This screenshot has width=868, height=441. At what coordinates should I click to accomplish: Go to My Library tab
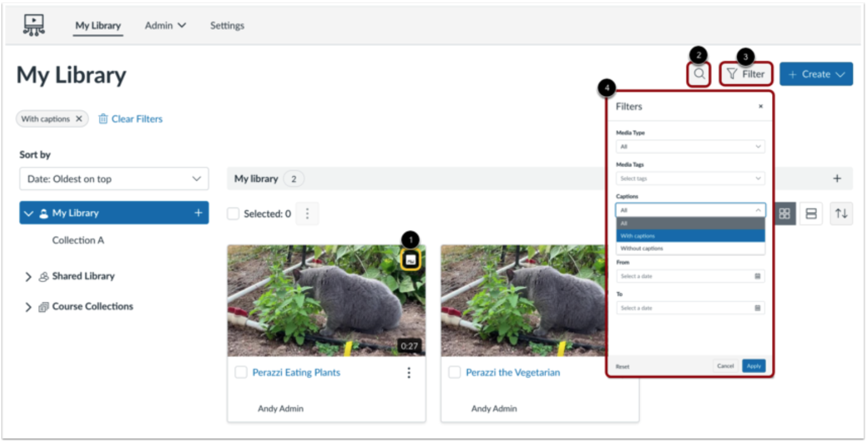pyautogui.click(x=98, y=25)
